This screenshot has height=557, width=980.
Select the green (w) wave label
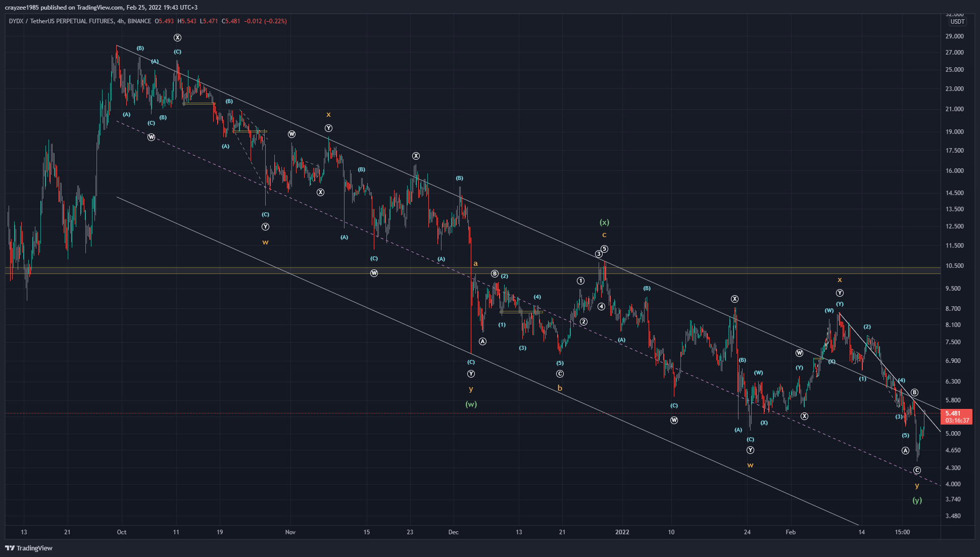pyautogui.click(x=471, y=404)
